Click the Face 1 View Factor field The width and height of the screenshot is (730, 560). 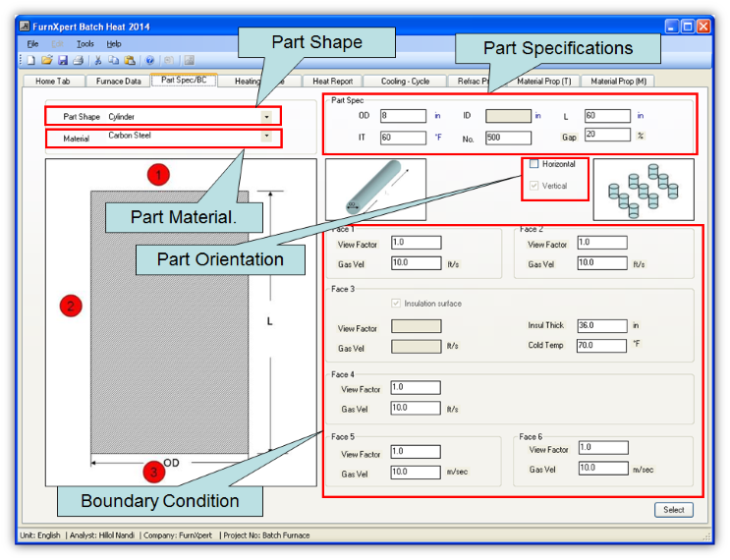coord(417,242)
